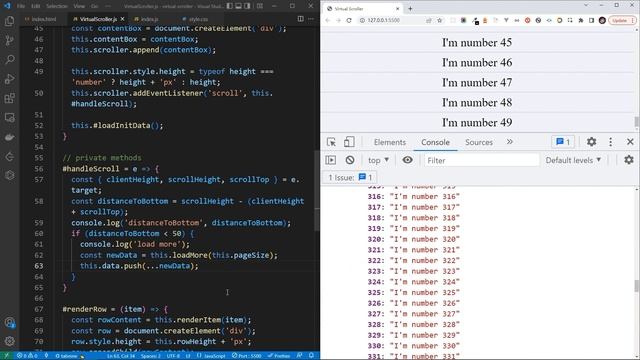Click the split editor icon in VS Code
Image resolution: width=640 pixels, height=360 pixels.
click(x=300, y=19)
